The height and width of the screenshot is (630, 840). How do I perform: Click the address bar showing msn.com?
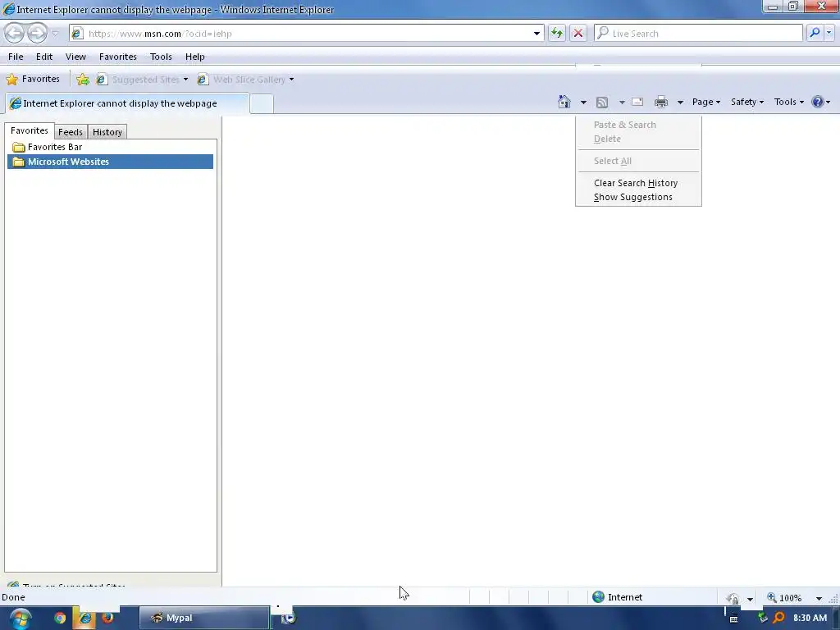[306, 33]
